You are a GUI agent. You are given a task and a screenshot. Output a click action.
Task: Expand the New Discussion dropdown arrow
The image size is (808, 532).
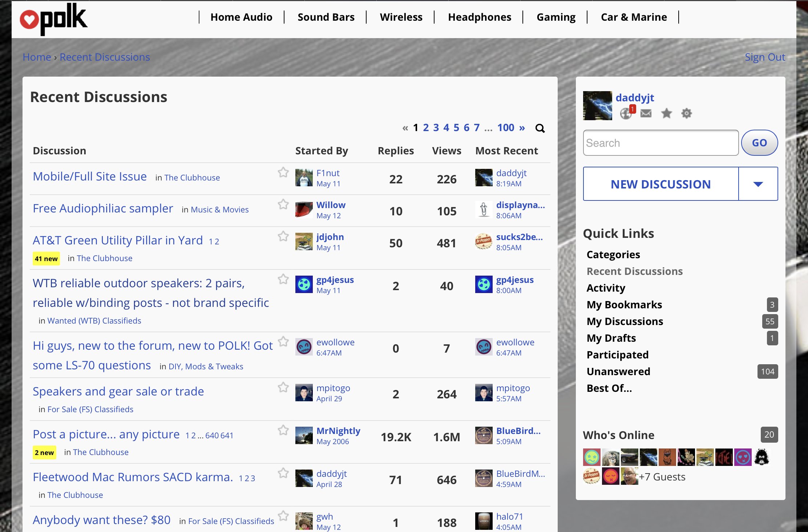[758, 184]
